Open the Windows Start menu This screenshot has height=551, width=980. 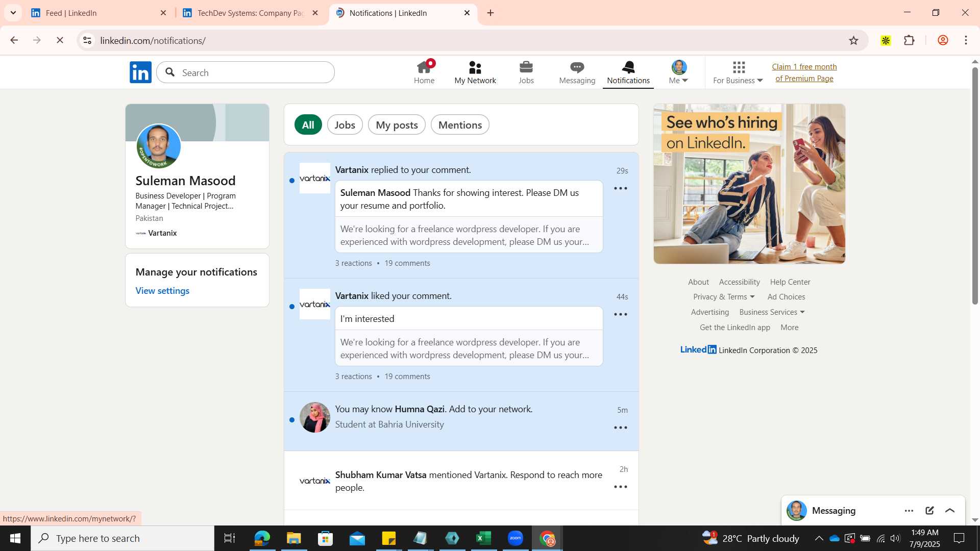click(x=15, y=538)
